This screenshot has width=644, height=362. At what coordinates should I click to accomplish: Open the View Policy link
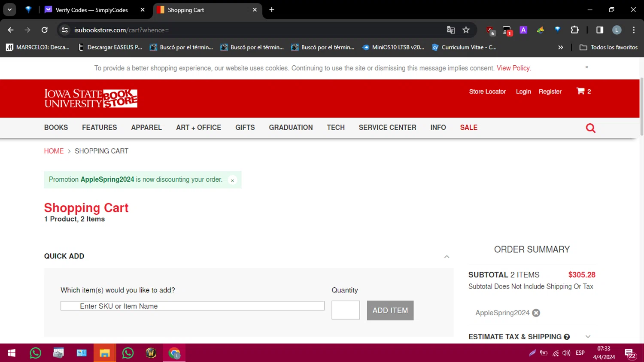coord(513,68)
